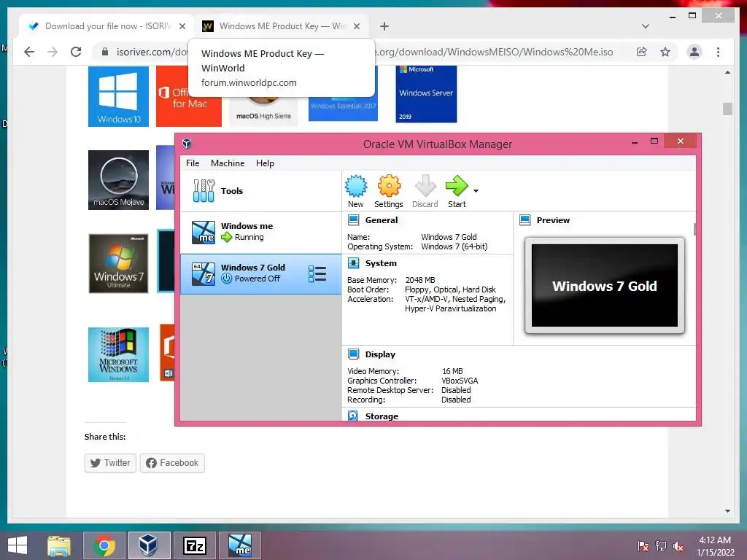The image size is (747, 560).
Task: Share the page on Facebook
Action: point(172,463)
